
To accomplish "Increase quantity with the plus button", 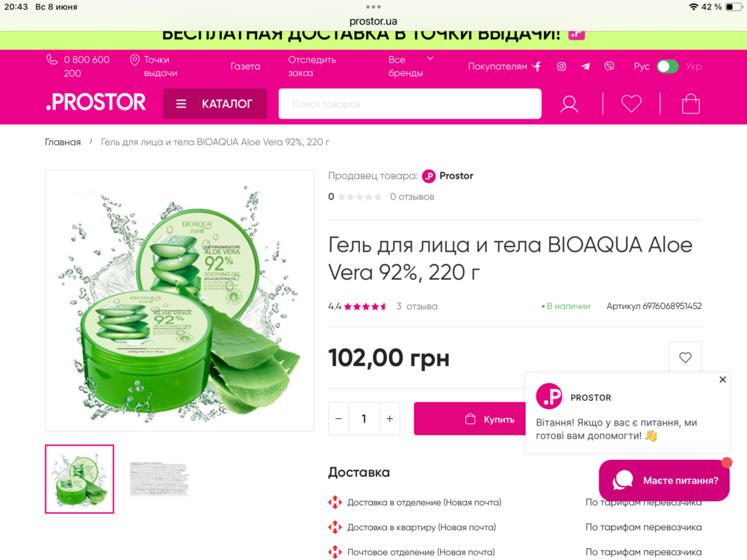I will tap(390, 419).
